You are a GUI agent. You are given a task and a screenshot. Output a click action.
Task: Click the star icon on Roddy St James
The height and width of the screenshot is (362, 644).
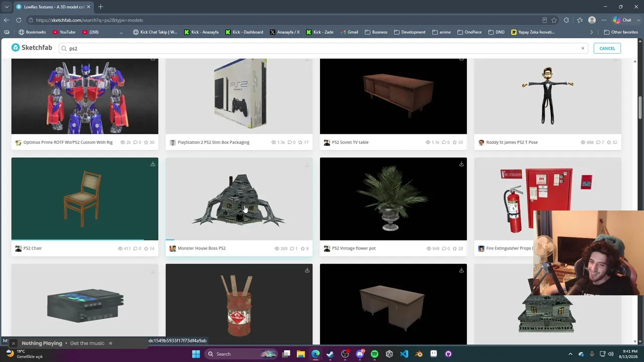[609, 142]
